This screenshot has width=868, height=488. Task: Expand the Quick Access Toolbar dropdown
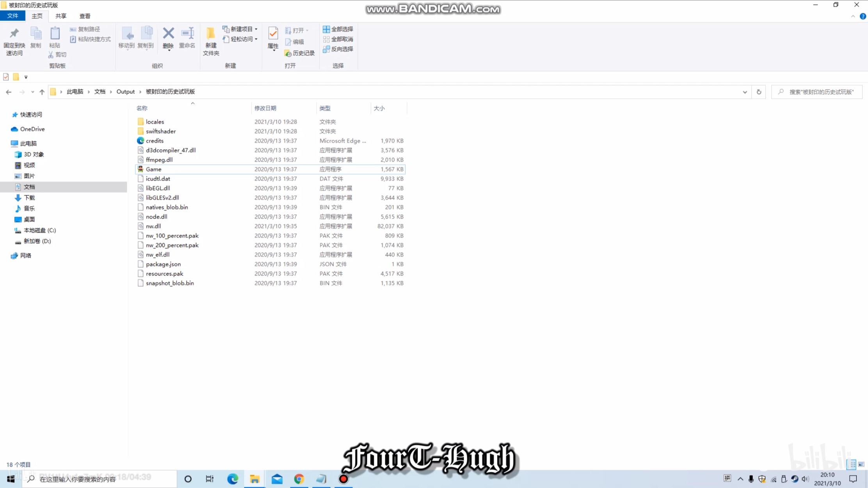(26, 77)
